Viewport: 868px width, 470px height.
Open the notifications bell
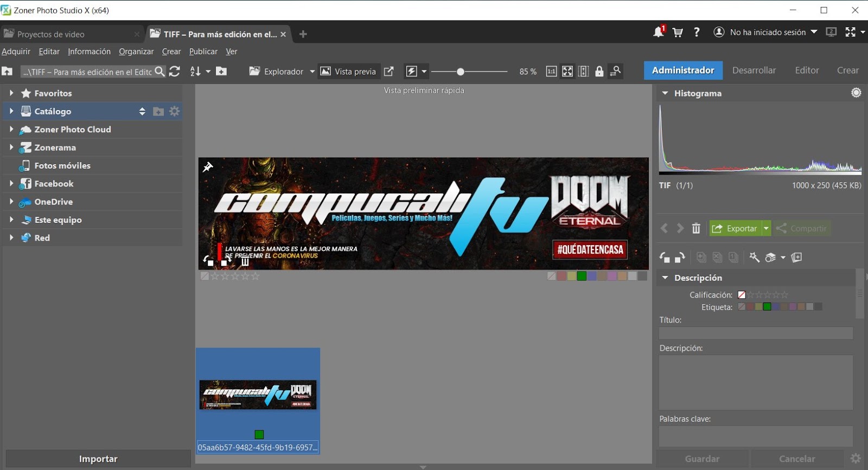(x=659, y=32)
